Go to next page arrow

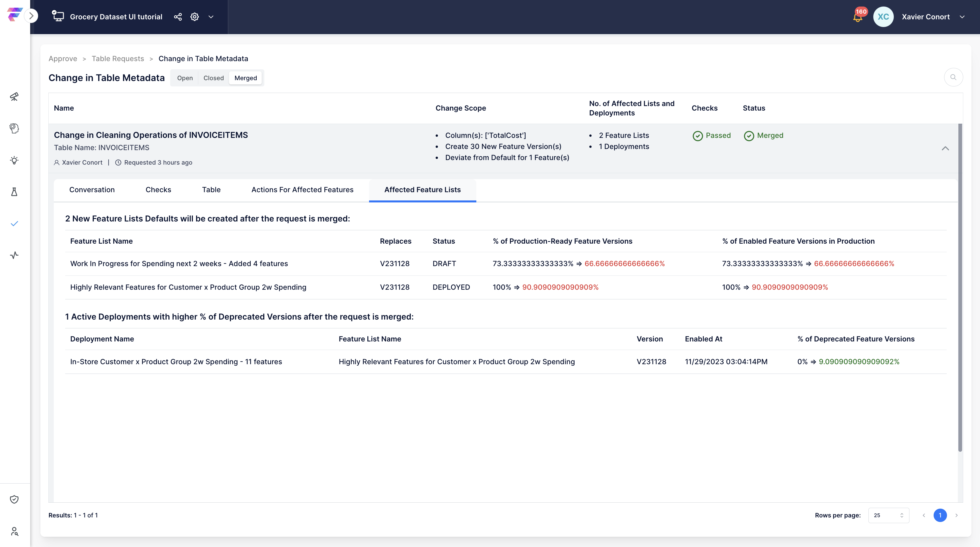pos(956,515)
